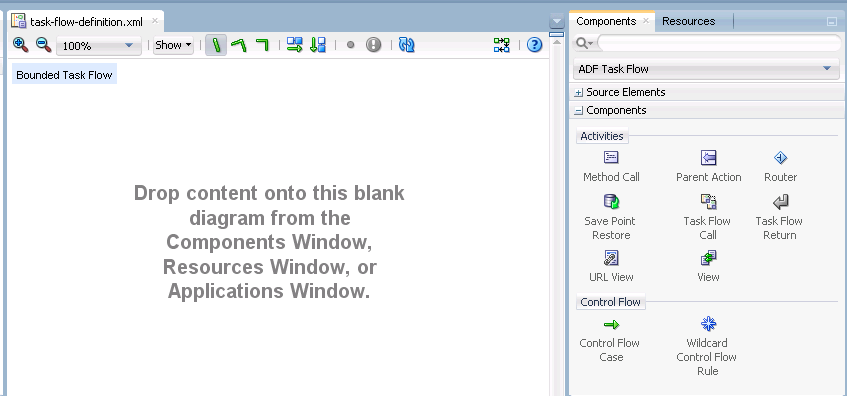Image resolution: width=847 pixels, height=396 pixels.
Task: Click the vertical layout arrangement icon
Action: pos(318,45)
